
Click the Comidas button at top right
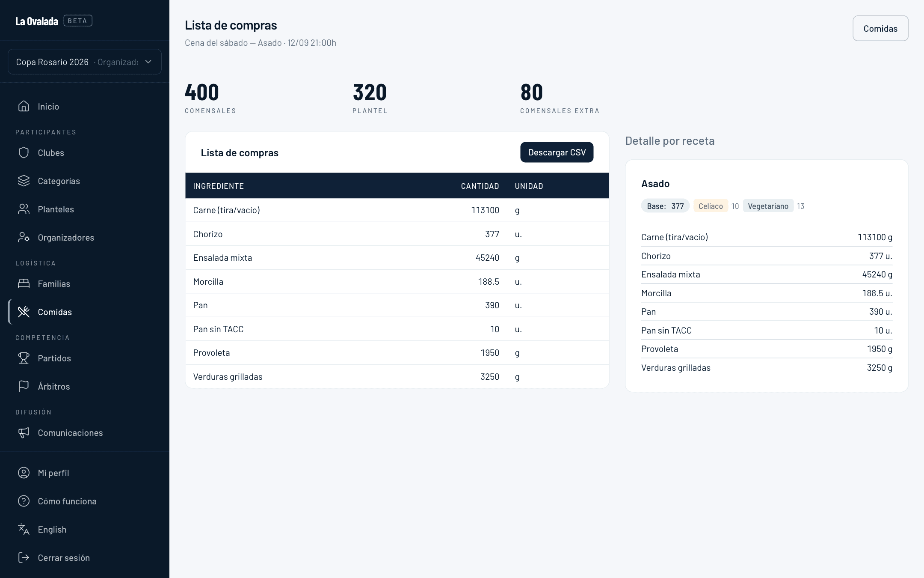click(x=880, y=28)
